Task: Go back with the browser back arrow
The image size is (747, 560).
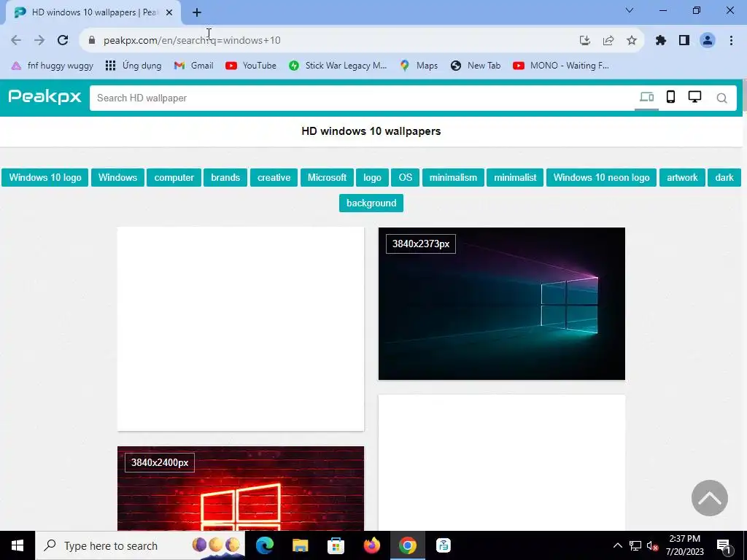Action: pyautogui.click(x=16, y=40)
